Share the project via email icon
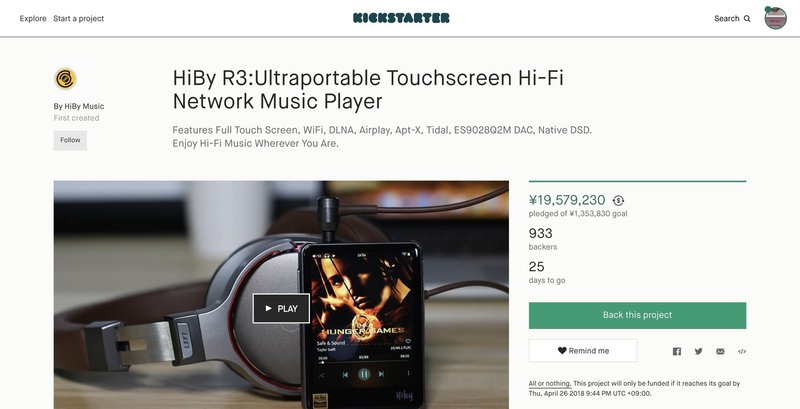Image resolution: width=800 pixels, height=409 pixels. tap(720, 351)
